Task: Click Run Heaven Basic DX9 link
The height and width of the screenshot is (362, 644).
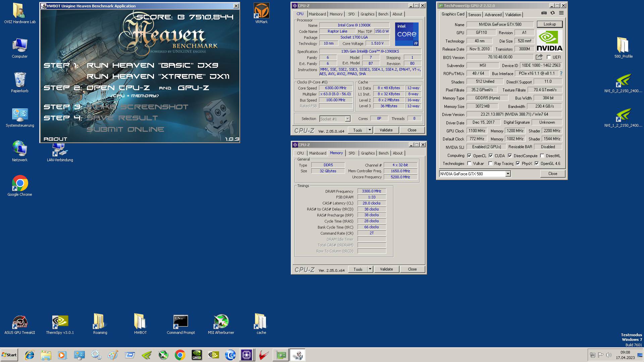Action: 153,65
